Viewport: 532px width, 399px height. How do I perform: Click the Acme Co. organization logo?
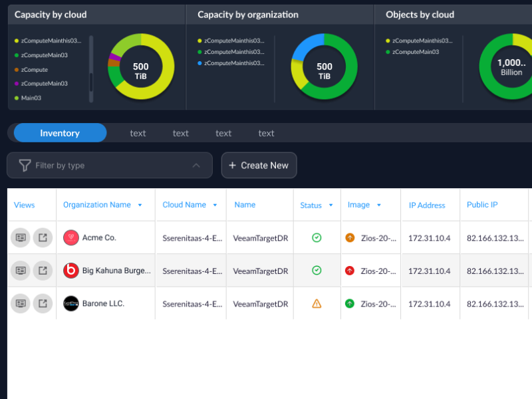tap(71, 237)
